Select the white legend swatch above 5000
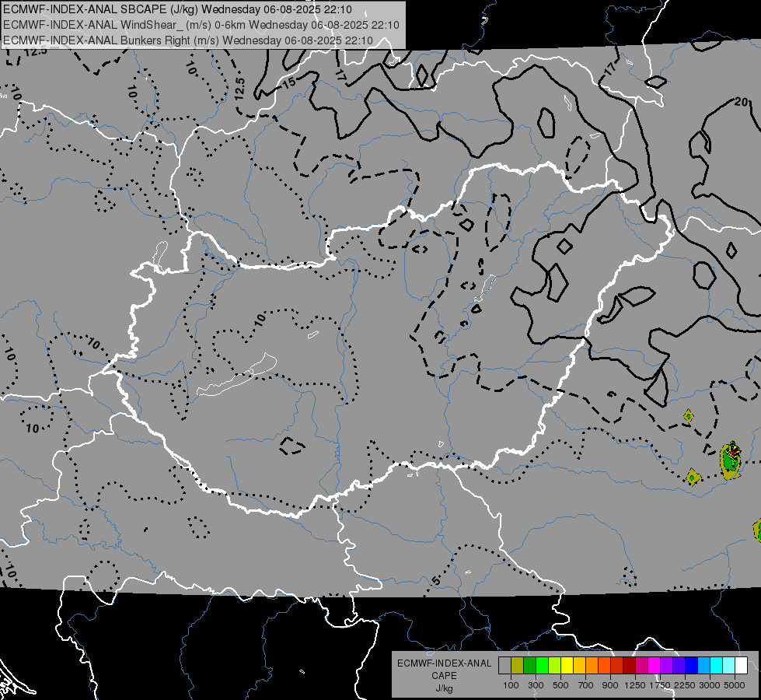This screenshot has width=761, height=700. 741,666
